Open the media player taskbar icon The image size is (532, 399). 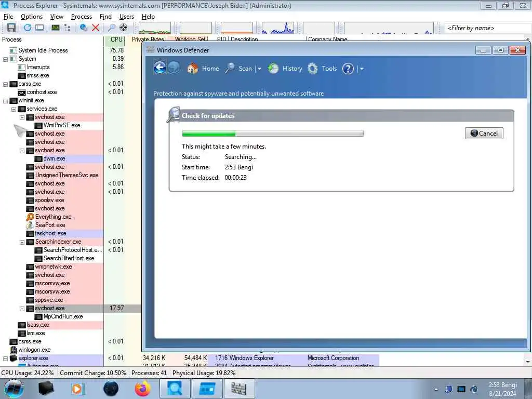pyautogui.click(x=77, y=389)
